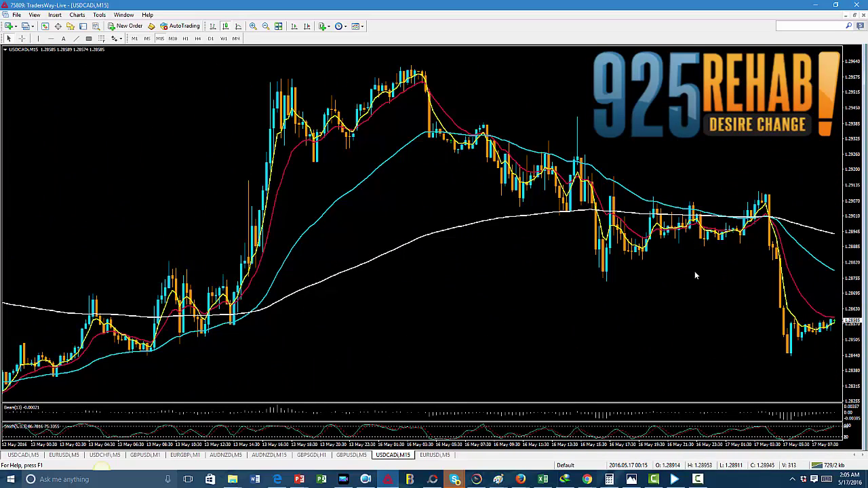This screenshot has height=488, width=868.
Task: Tile chart windows with the grid icon
Action: coord(279,26)
